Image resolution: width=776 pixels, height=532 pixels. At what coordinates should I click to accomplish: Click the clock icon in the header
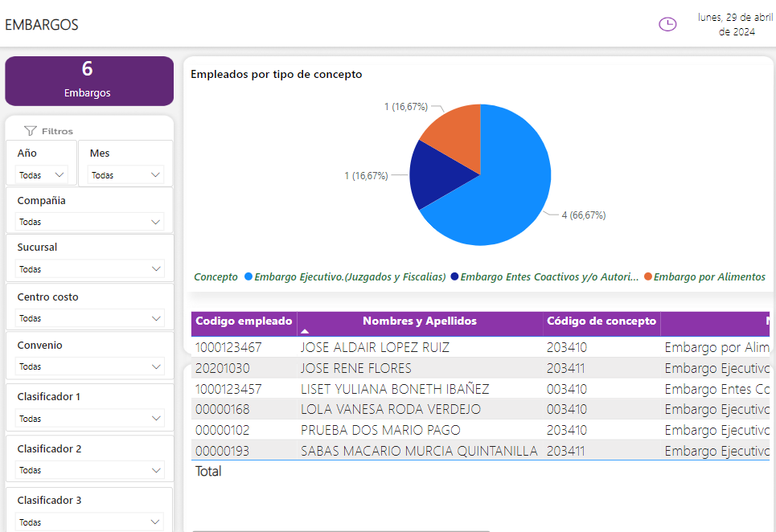667,24
